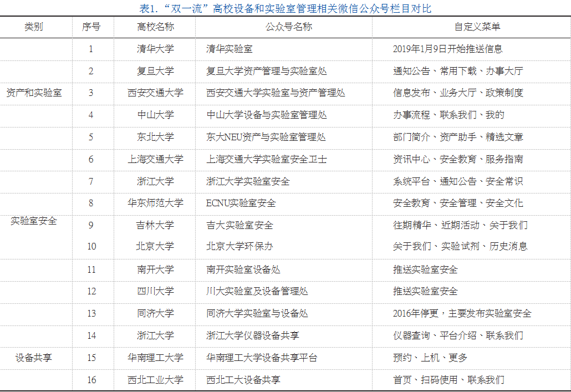Click the menu cell 2019年1月9日开始推送信息

[x=447, y=48]
